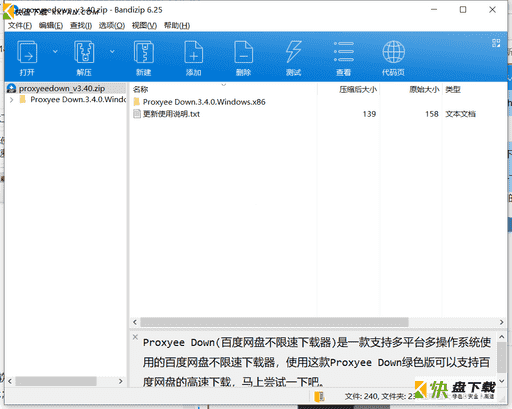The image size is (512, 409).
Task: Click the archive comment description text
Action: 317,362
